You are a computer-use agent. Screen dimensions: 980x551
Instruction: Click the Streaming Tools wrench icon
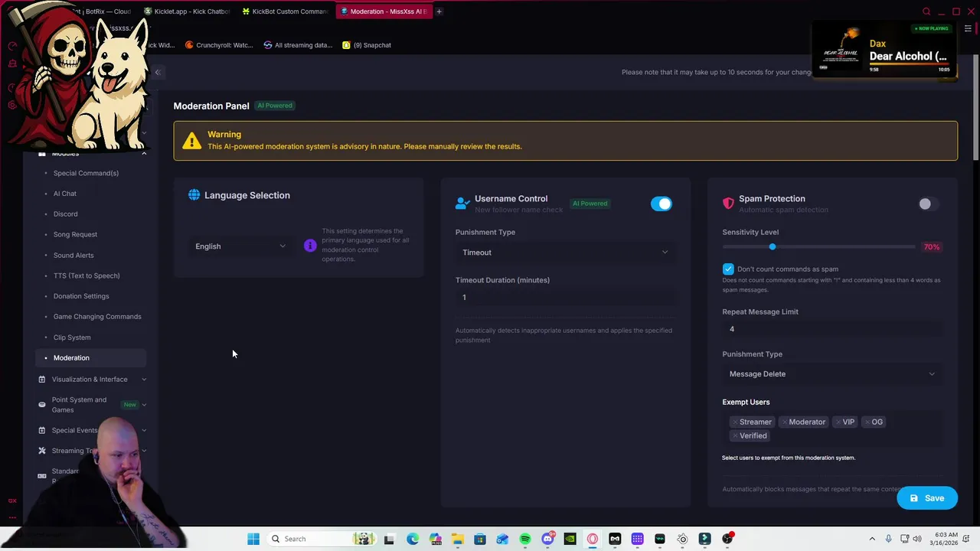point(42,451)
